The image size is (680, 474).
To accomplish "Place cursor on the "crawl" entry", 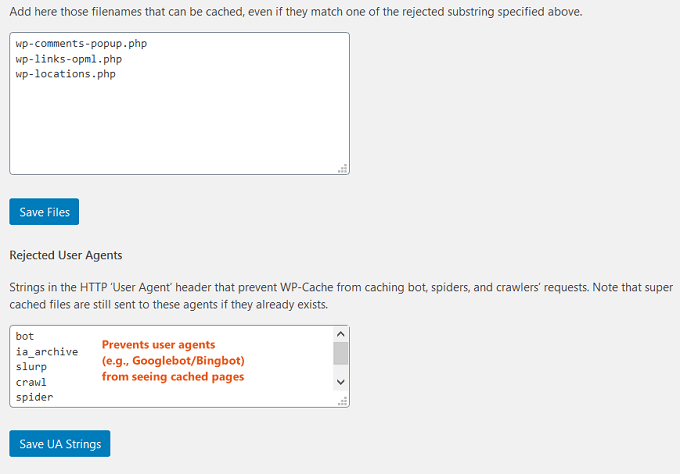I will pos(31,382).
